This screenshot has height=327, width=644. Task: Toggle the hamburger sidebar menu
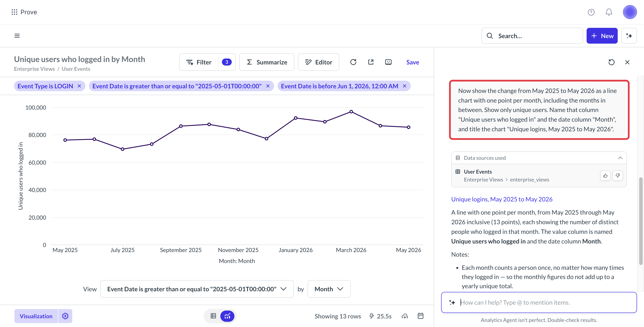pyautogui.click(x=17, y=36)
